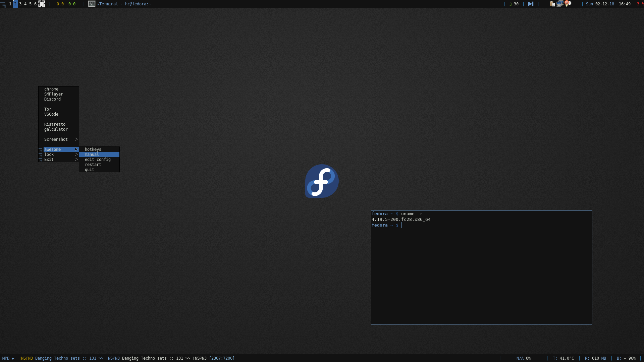
Task: Expand the awesome submenu arrow
Action: tap(76, 149)
